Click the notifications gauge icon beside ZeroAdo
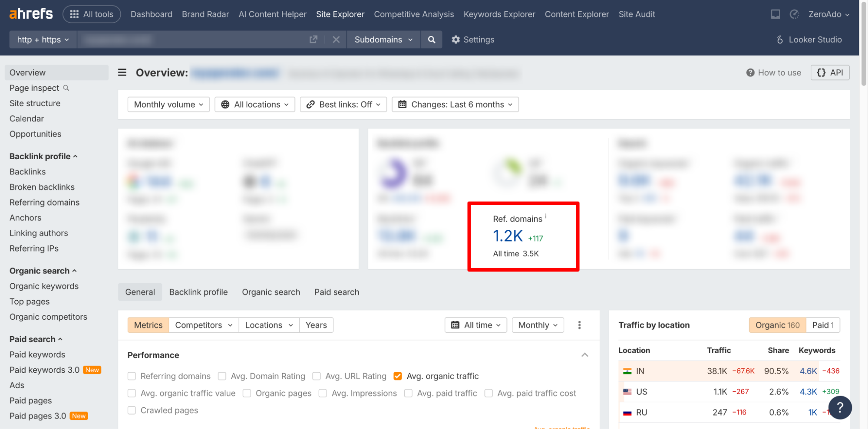 tap(794, 14)
